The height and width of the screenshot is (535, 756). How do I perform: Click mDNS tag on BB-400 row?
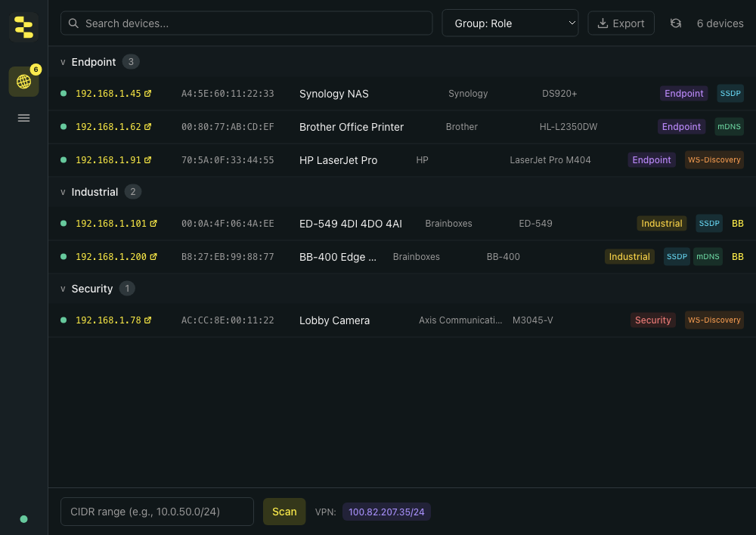click(x=708, y=257)
